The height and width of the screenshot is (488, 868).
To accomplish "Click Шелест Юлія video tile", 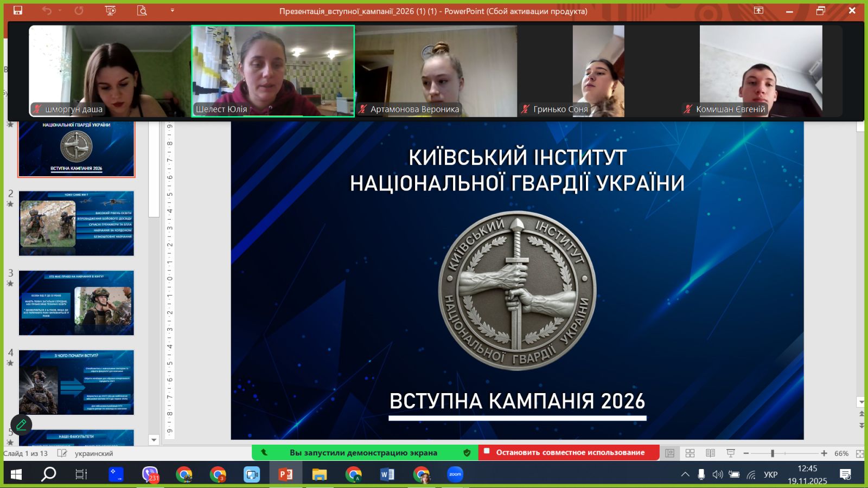I will [273, 70].
